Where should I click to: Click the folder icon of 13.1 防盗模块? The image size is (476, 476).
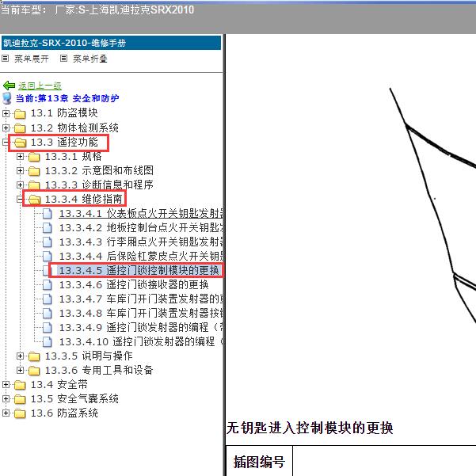(x=20, y=114)
